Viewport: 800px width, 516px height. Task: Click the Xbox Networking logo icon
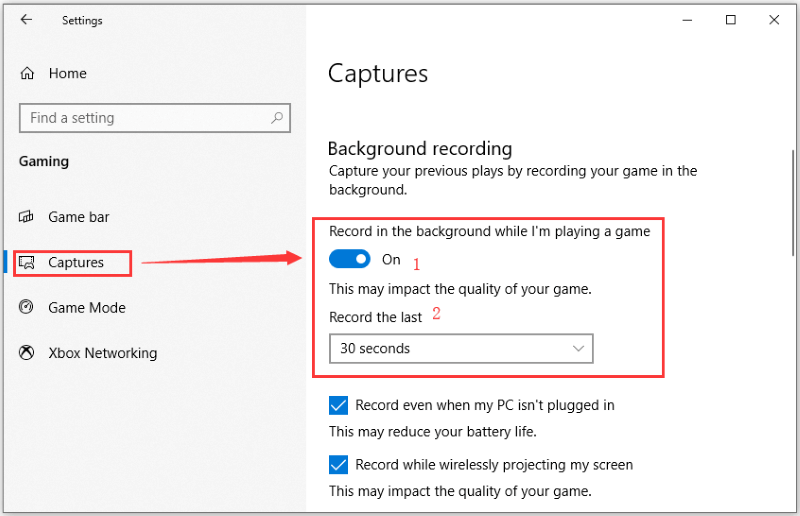pos(28,353)
